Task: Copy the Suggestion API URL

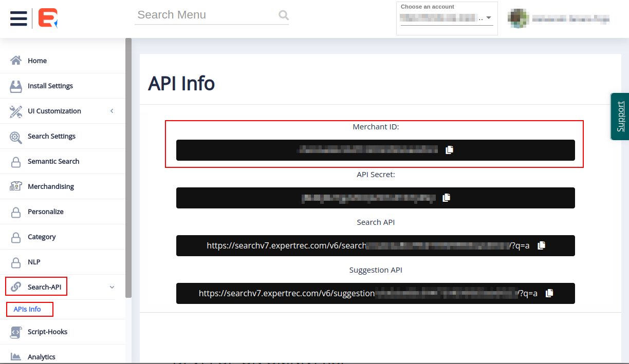Action: (x=549, y=293)
